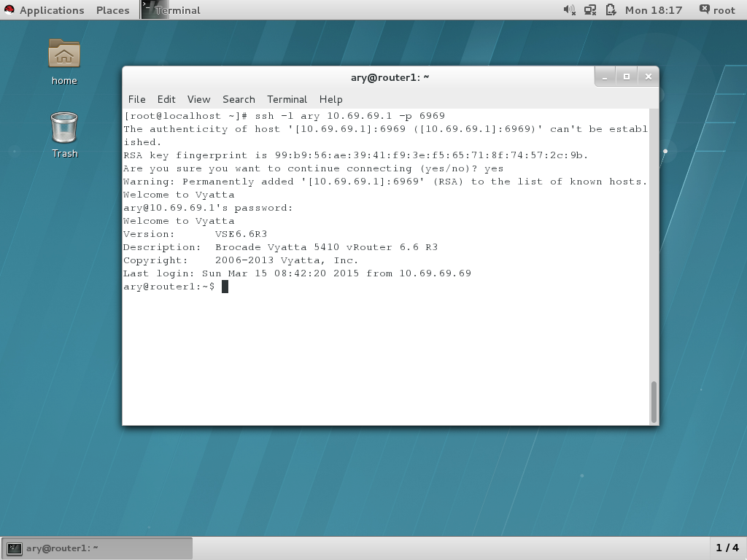Click the 'Last login: Sun Mar 15' line

click(x=297, y=273)
